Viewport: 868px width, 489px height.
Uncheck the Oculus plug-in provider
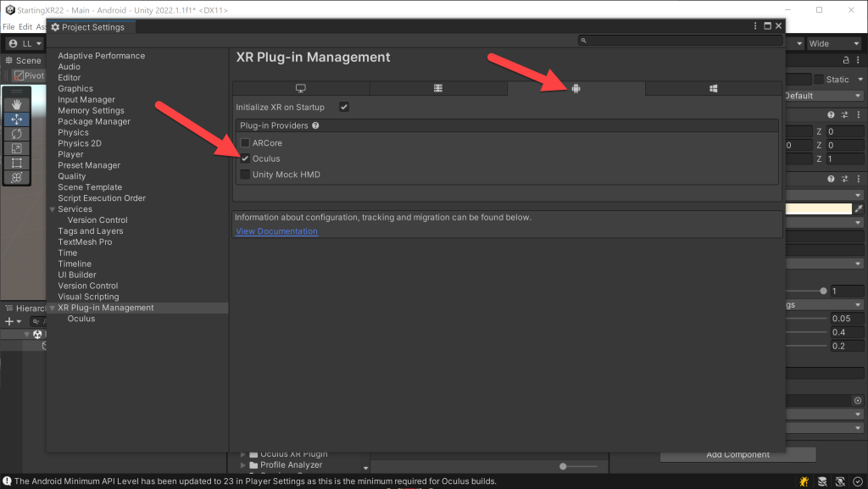pos(245,158)
